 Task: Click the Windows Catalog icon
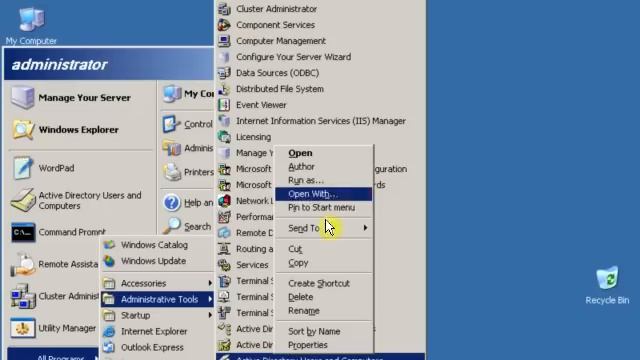tap(109, 245)
